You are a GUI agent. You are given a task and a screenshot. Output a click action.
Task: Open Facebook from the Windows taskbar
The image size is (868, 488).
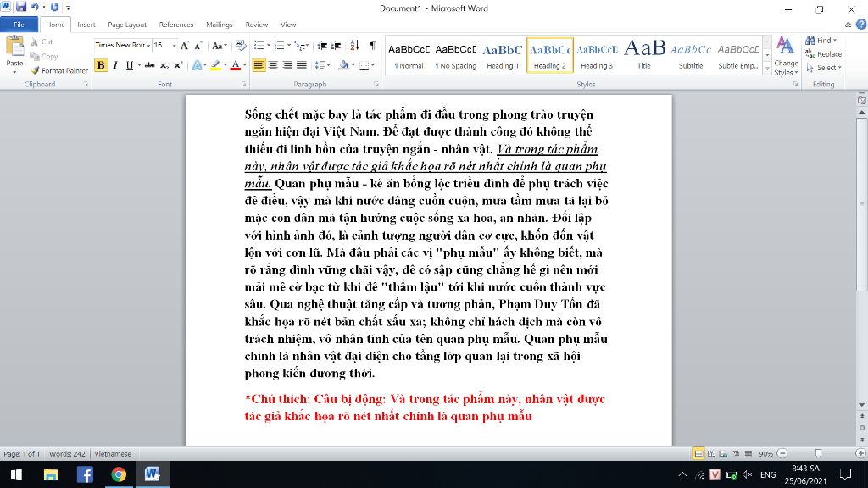pos(85,474)
